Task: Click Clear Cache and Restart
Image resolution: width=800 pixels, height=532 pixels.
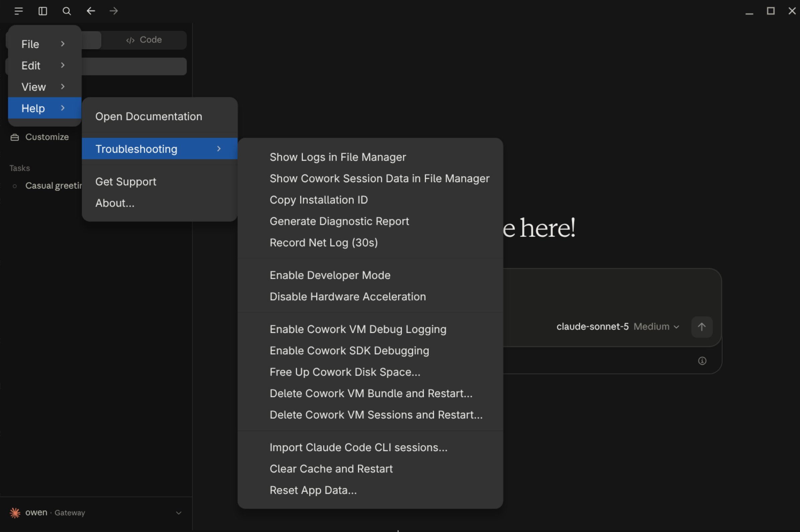Action: click(370, 469)
